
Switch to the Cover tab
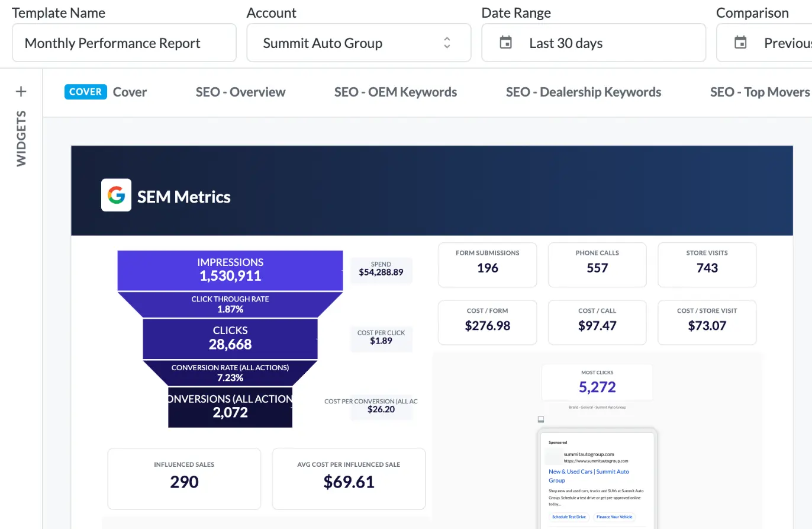(x=106, y=92)
